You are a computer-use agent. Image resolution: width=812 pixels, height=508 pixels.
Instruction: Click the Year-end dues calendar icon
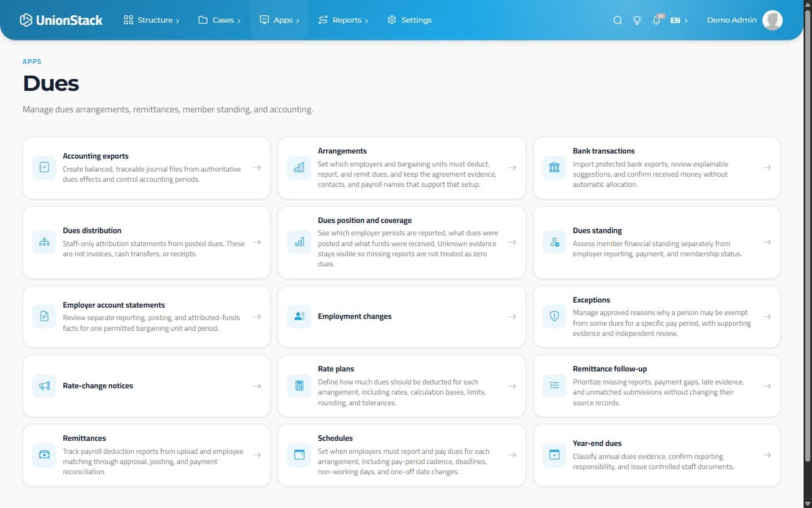[x=554, y=455]
